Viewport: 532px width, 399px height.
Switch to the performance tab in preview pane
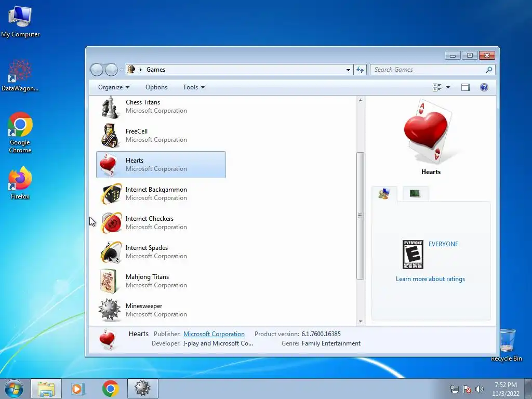(x=415, y=194)
